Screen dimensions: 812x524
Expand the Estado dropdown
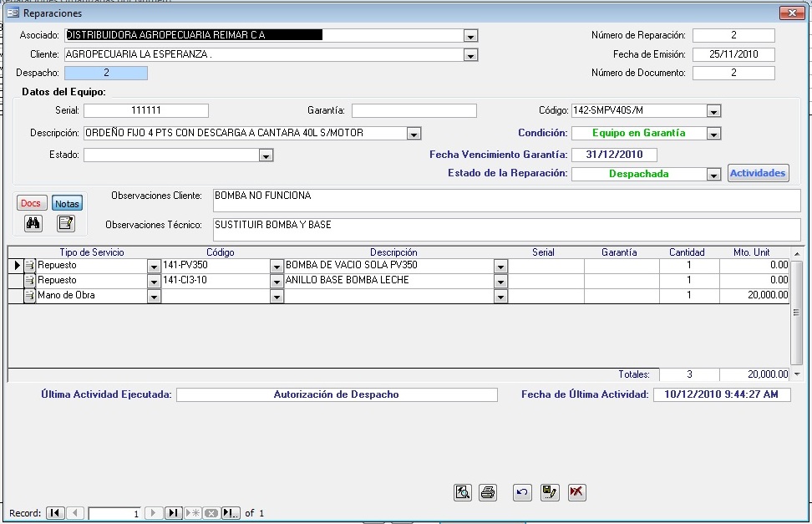[266, 155]
